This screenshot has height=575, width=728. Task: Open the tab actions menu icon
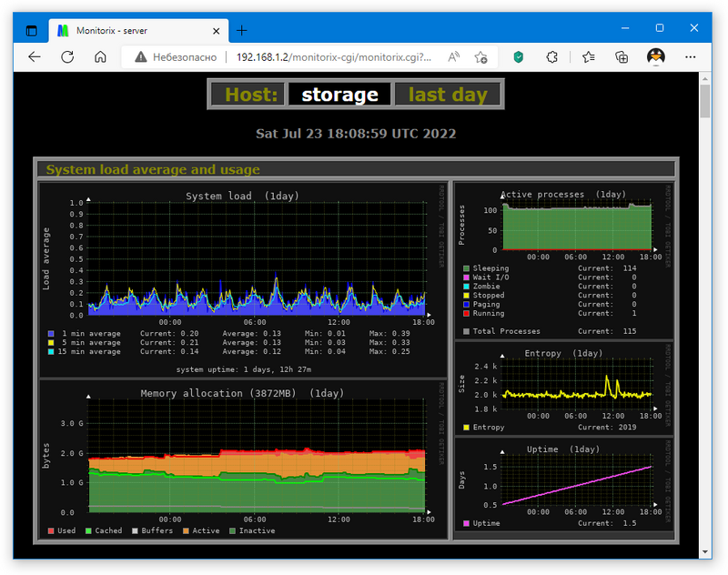click(32, 31)
